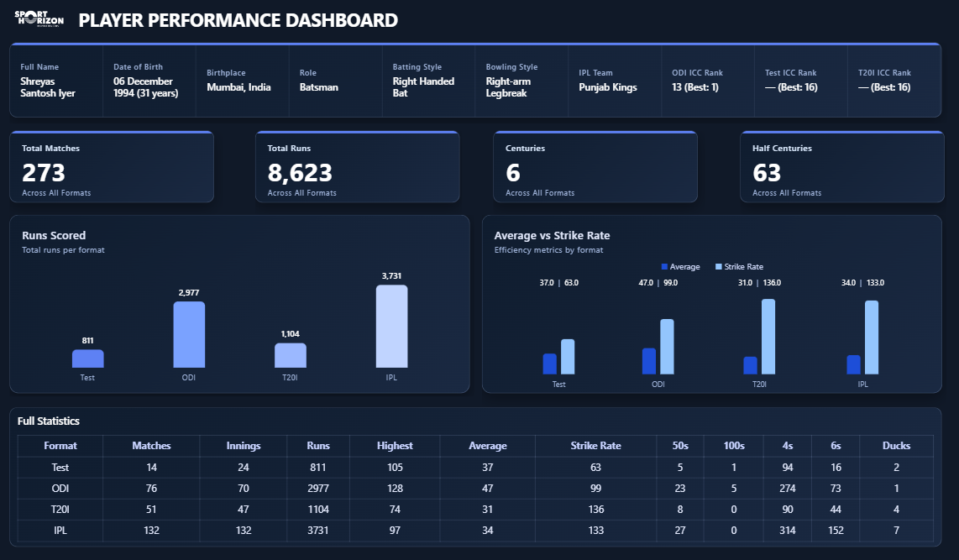959x560 pixels.
Task: Click ODI runs cell 2977
Action: (318, 489)
